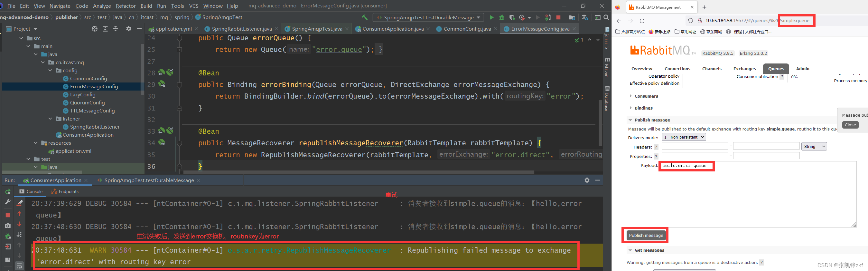Open the 新手上路 bookmark

click(x=659, y=32)
